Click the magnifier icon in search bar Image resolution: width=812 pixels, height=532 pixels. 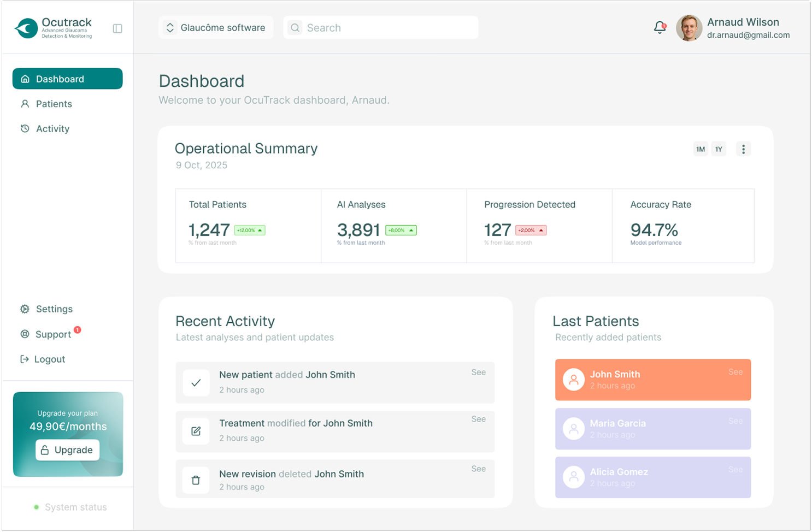coord(295,28)
